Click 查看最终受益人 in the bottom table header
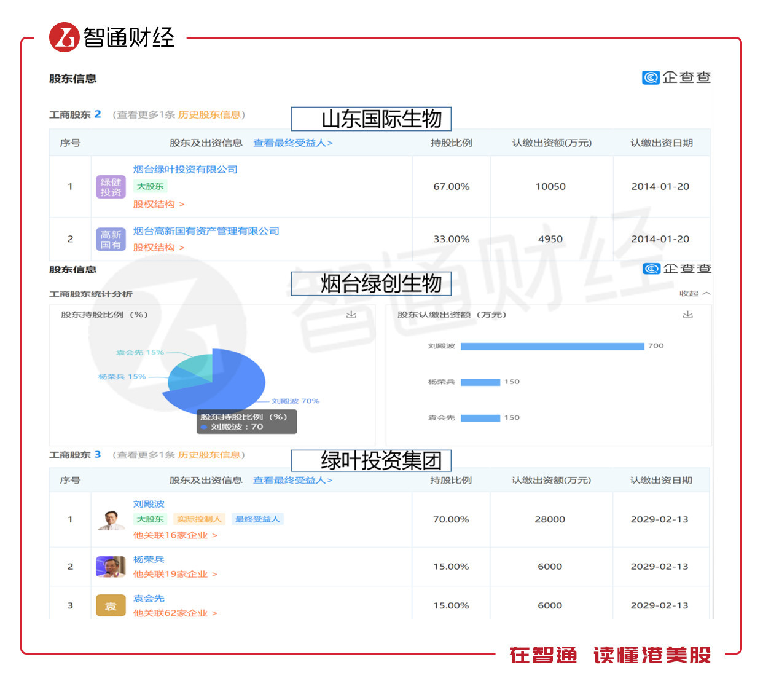Viewport: 763px width, 700px height. tap(292, 480)
